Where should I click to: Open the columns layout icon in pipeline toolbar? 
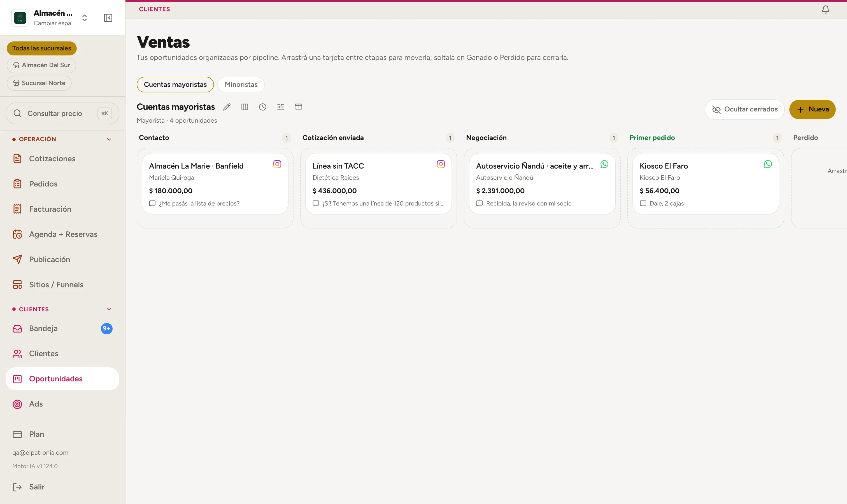245,107
